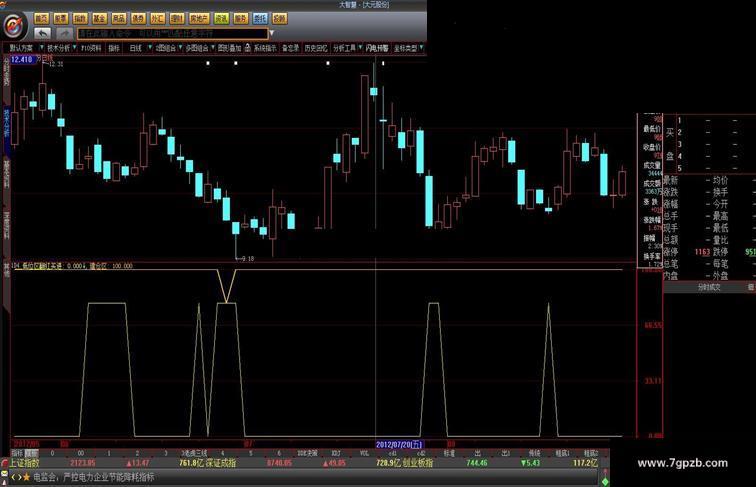Click the 最新 label in quote panel
Viewport: 756px width, 487px height.
(x=671, y=180)
